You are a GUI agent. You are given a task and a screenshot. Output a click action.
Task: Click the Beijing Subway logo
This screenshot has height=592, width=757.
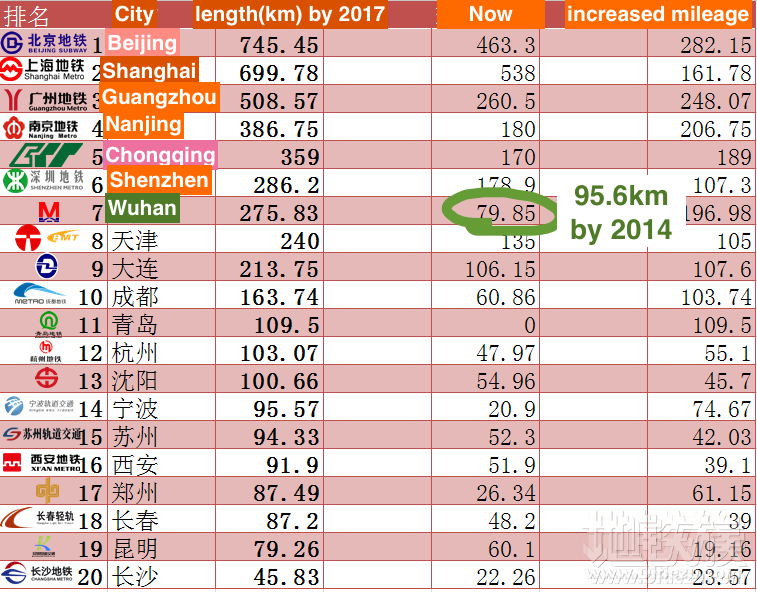tap(44, 43)
